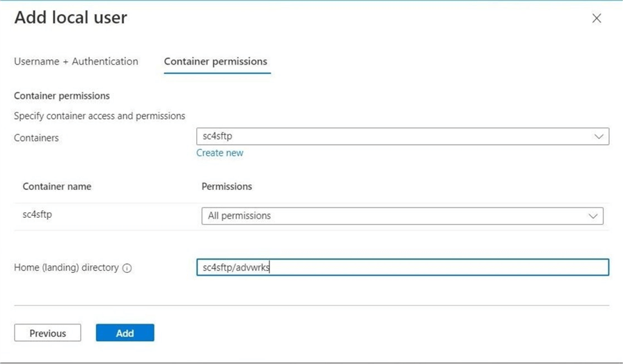
Task: Click the Containers field label
Action: click(x=36, y=138)
